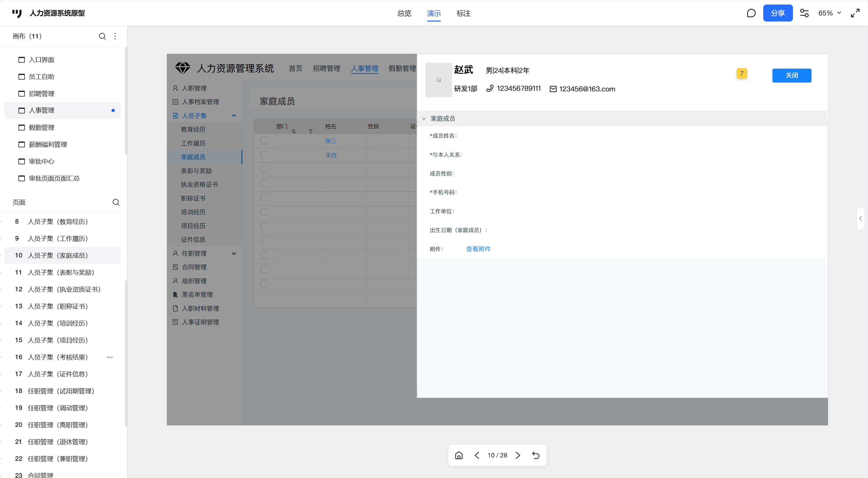The width and height of the screenshot is (868, 478).
Task: Click the yellow annotation marker 7
Action: coord(742,74)
